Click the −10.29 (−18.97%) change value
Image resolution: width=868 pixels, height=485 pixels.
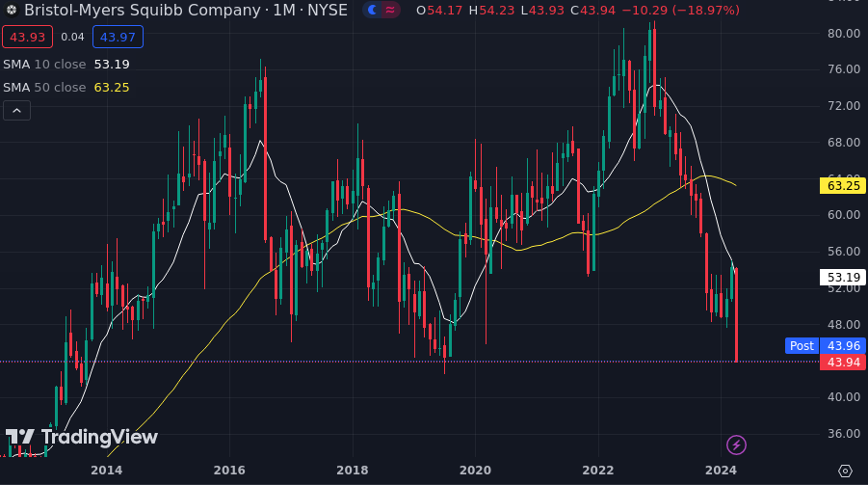point(681,10)
